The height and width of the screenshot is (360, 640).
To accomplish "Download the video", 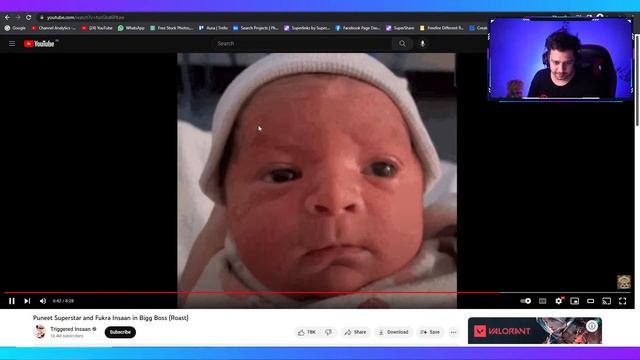I will [x=393, y=332].
